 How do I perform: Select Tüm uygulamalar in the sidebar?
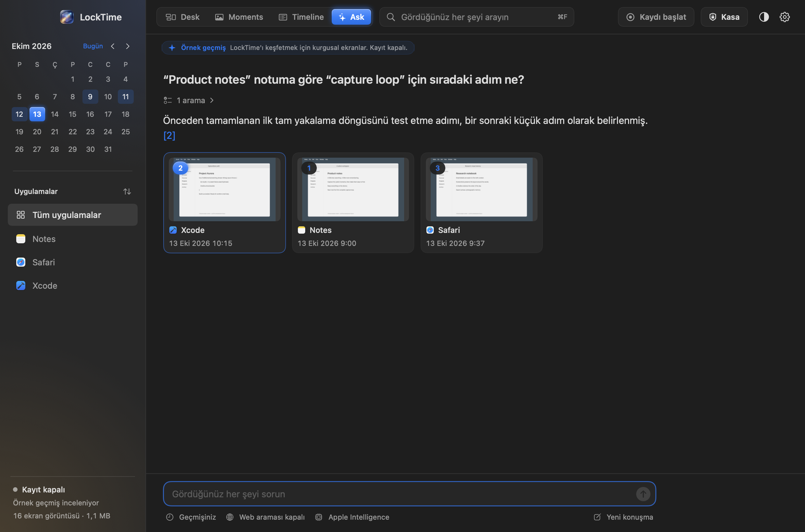tap(72, 215)
